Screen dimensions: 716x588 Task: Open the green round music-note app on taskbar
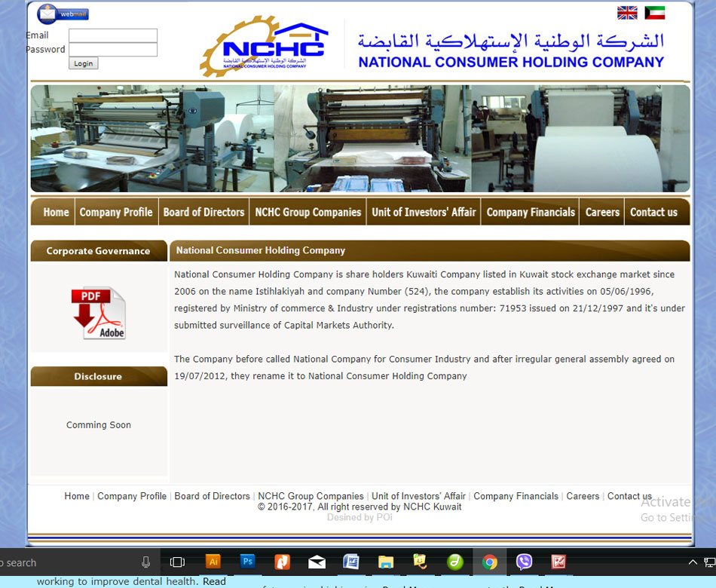click(454, 562)
